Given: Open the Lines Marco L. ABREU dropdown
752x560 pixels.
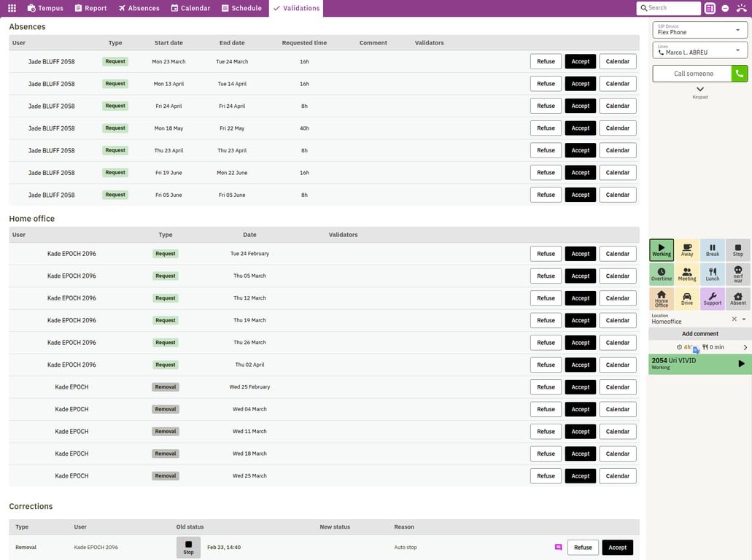Looking at the screenshot, I should [699, 50].
